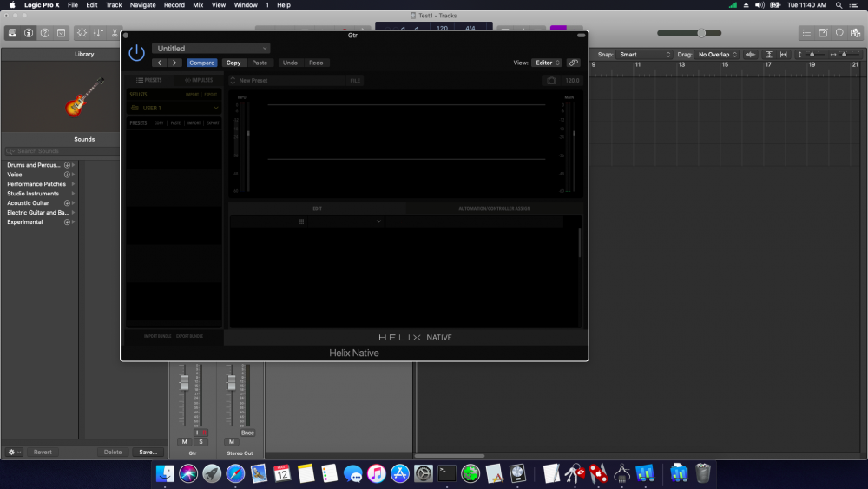868x489 pixels.
Task: Click next preset arrow button
Action: tap(174, 63)
